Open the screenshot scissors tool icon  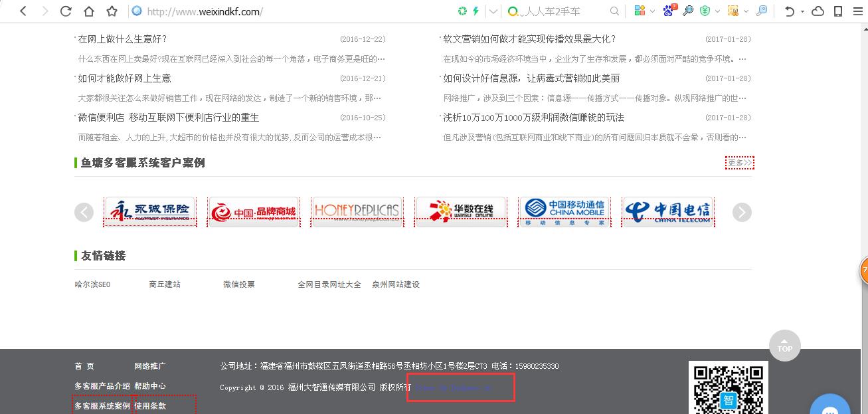click(733, 11)
